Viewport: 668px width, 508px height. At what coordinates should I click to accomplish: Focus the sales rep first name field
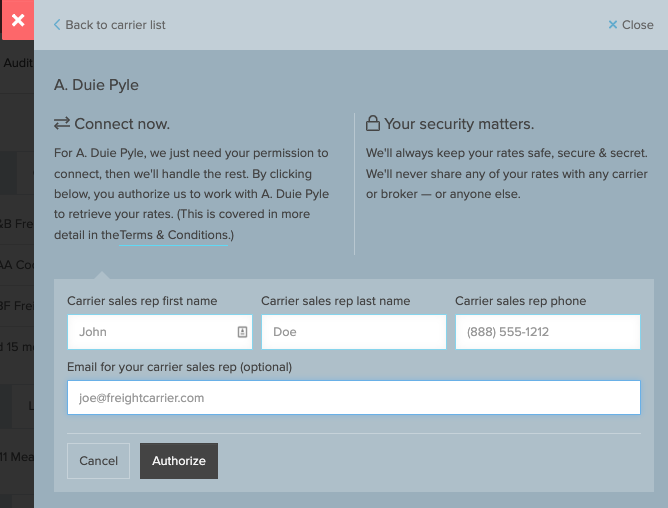pos(160,332)
